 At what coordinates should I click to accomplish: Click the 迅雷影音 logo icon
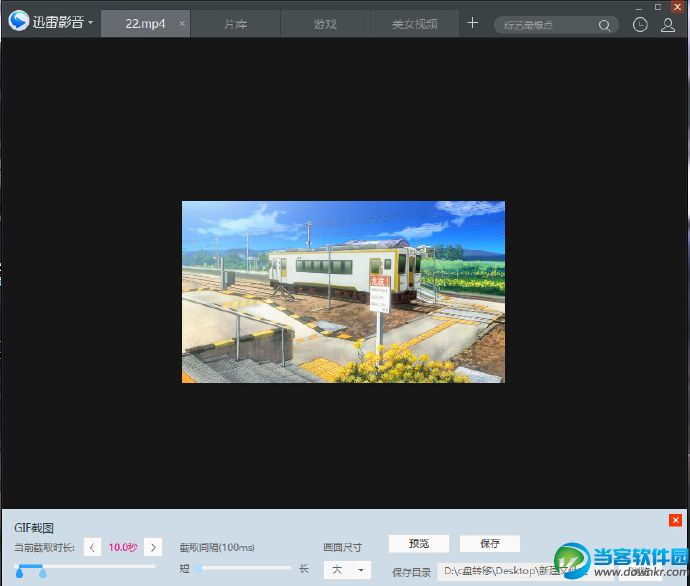tap(19, 21)
